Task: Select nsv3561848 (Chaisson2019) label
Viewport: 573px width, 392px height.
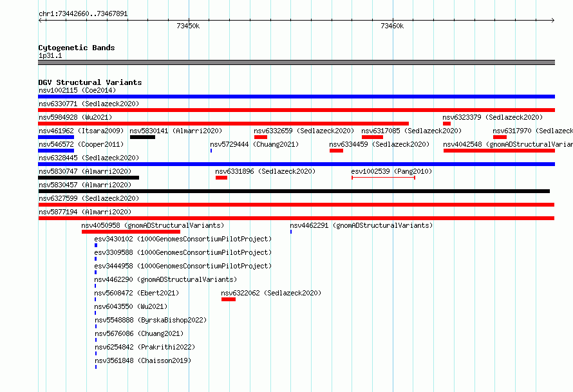Action: pyautogui.click(x=143, y=360)
